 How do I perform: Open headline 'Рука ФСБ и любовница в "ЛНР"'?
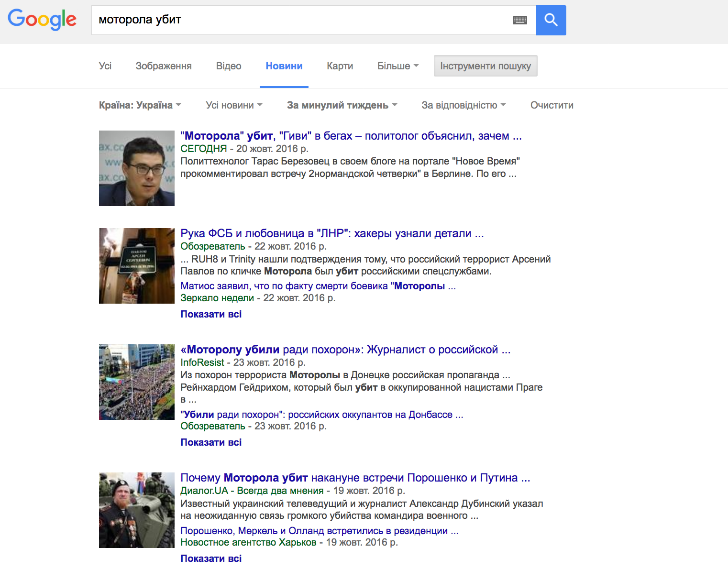tap(332, 233)
